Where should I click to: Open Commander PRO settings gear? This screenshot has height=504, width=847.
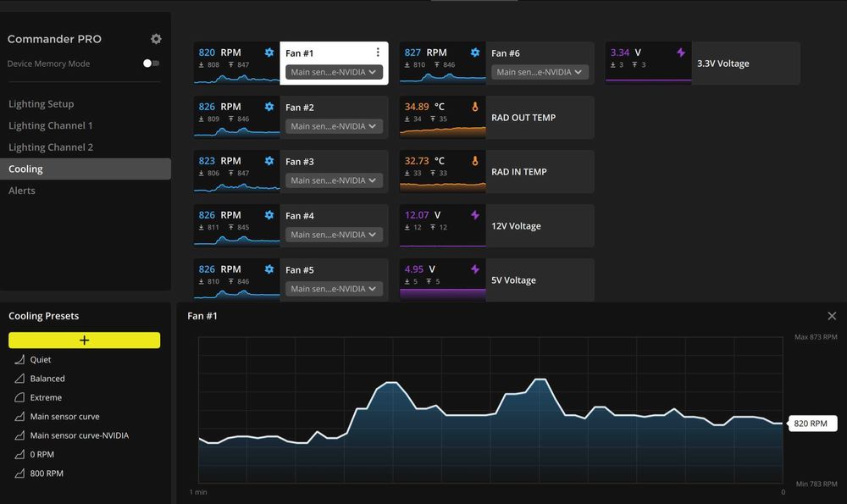156,39
